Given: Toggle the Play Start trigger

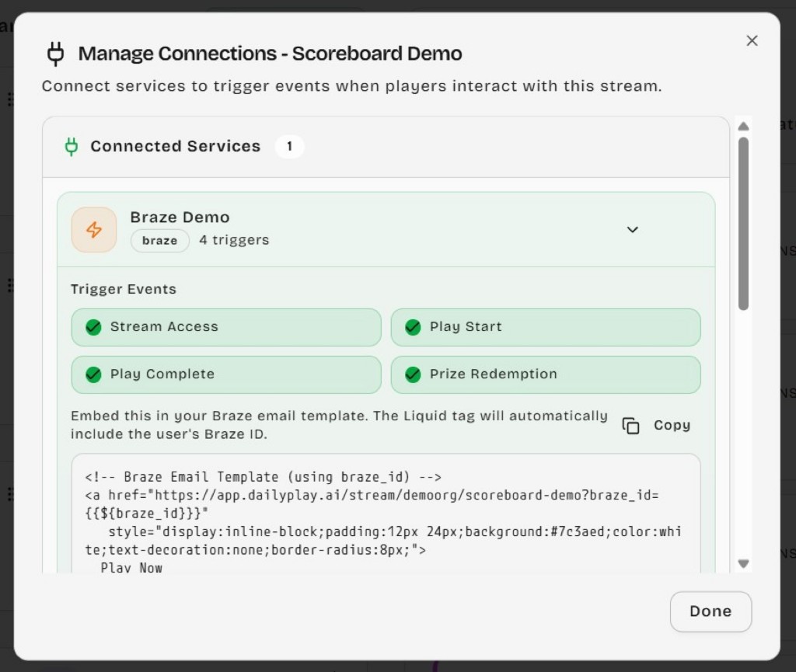Looking at the screenshot, I should pos(545,327).
